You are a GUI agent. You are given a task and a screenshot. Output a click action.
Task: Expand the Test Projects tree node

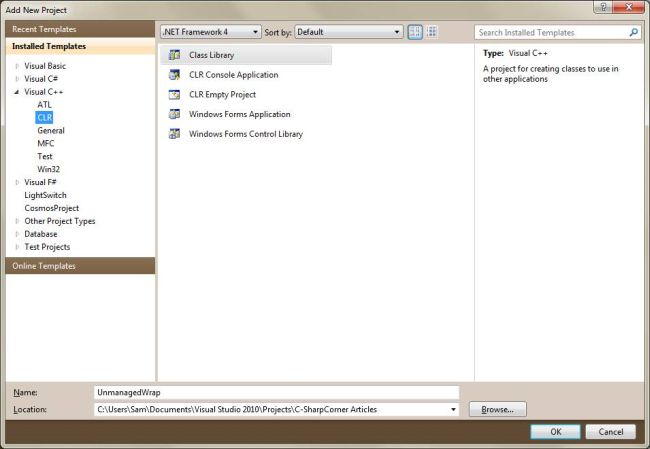point(17,247)
